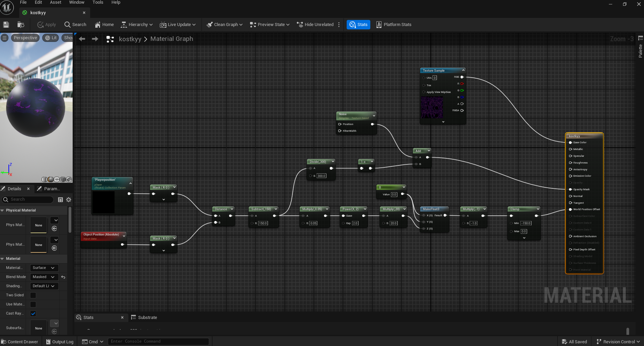This screenshot has width=644, height=346.
Task: Toggle the Stats button in toolbar
Action: tap(358, 25)
